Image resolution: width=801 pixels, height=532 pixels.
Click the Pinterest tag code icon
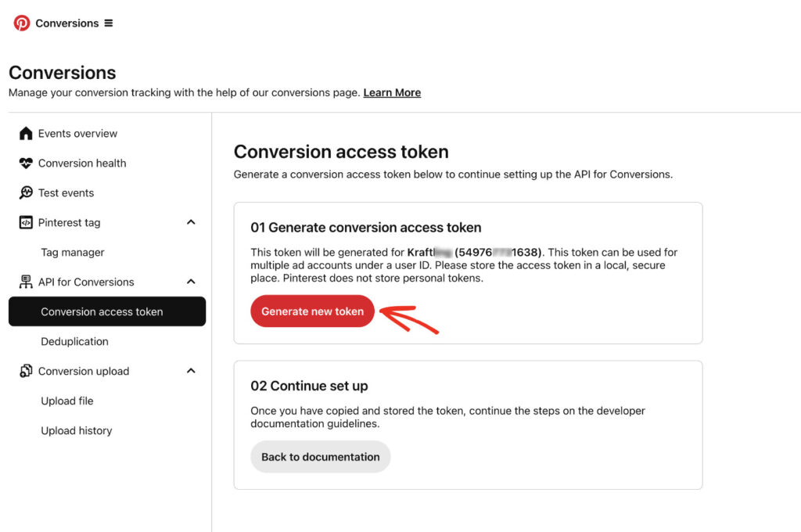click(26, 222)
